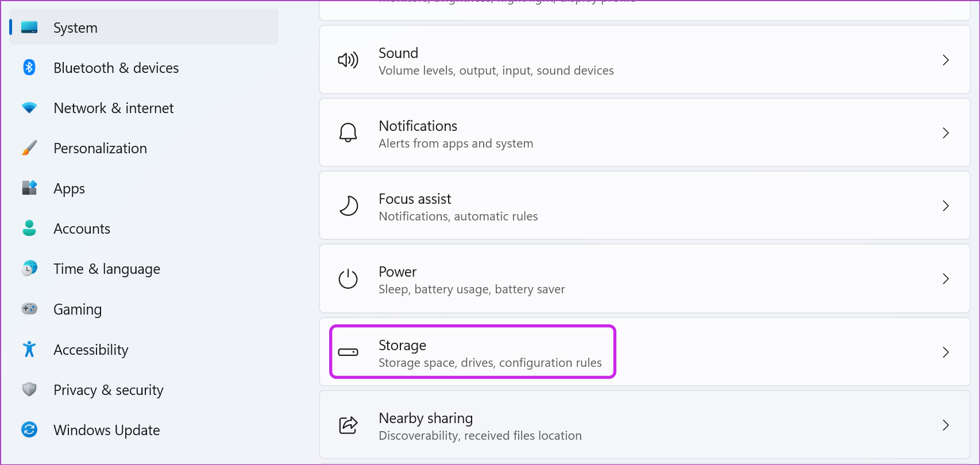This screenshot has width=980, height=465.
Task: Open the Nearby sharing title
Action: click(x=426, y=418)
